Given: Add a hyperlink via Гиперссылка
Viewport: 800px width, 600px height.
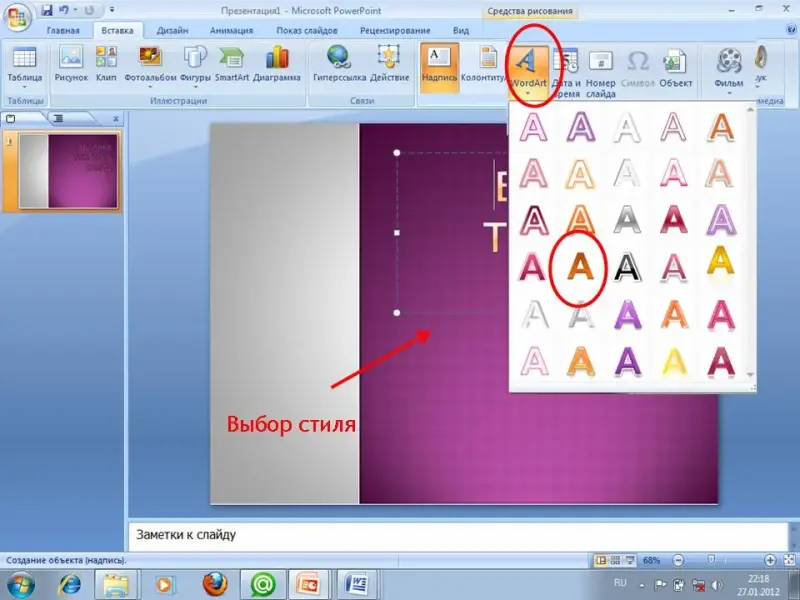Looking at the screenshot, I should click(x=338, y=64).
